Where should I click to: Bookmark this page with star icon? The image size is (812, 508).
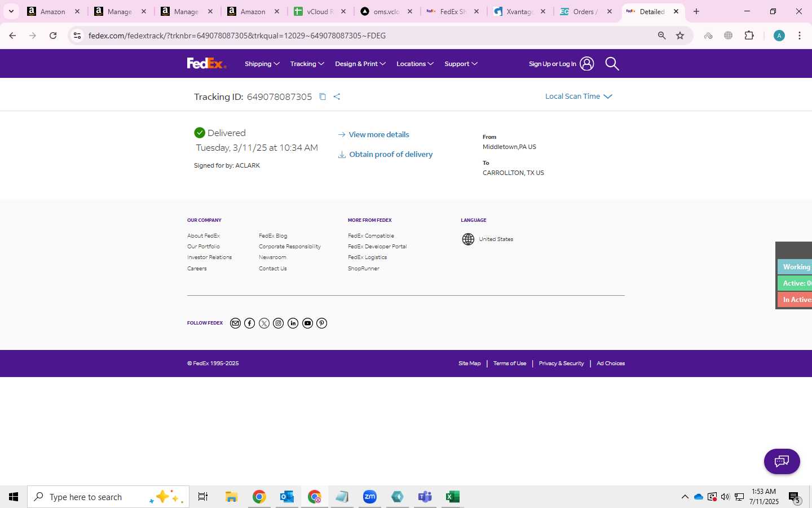point(680,36)
